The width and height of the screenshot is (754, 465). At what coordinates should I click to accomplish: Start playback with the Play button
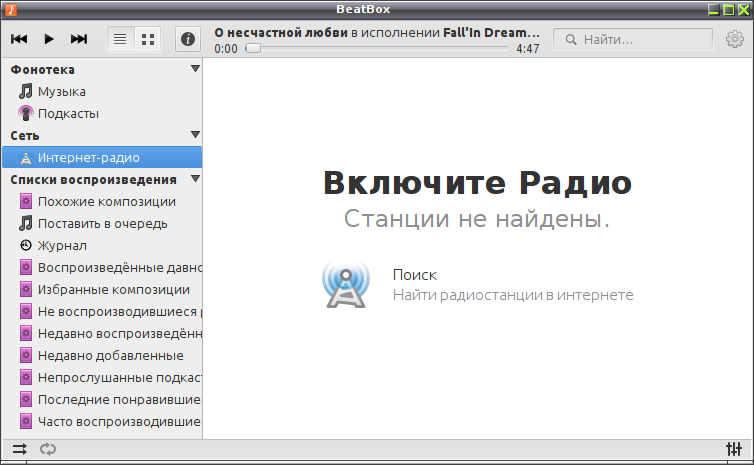coord(49,39)
